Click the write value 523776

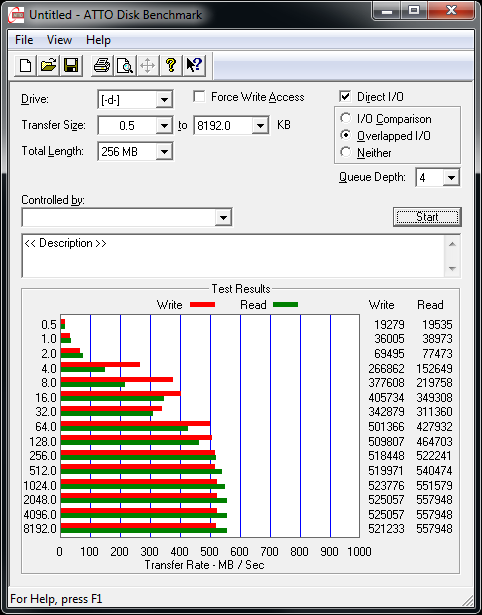point(386,486)
